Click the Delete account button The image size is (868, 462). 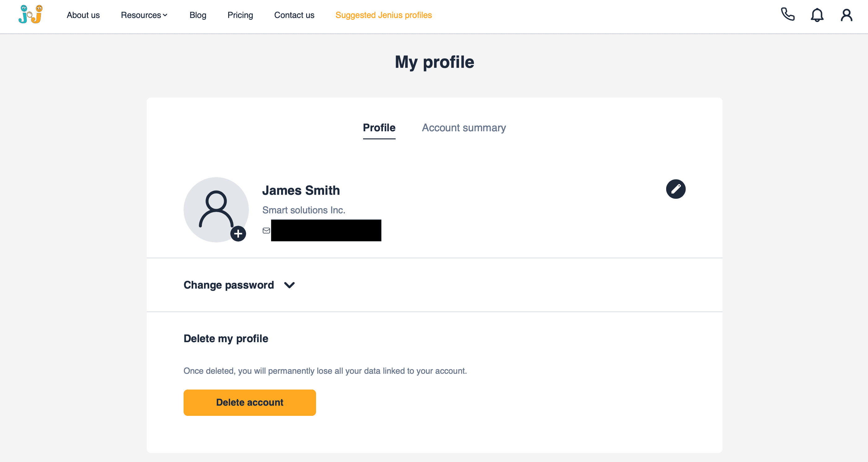tap(250, 402)
